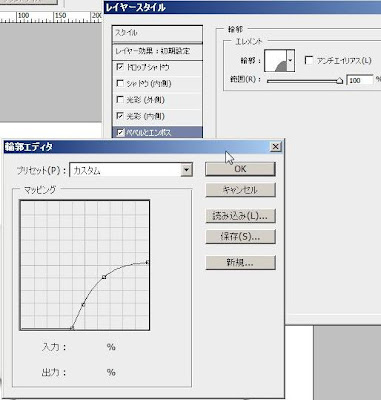Select the カスタム preset combo box

click(x=131, y=170)
